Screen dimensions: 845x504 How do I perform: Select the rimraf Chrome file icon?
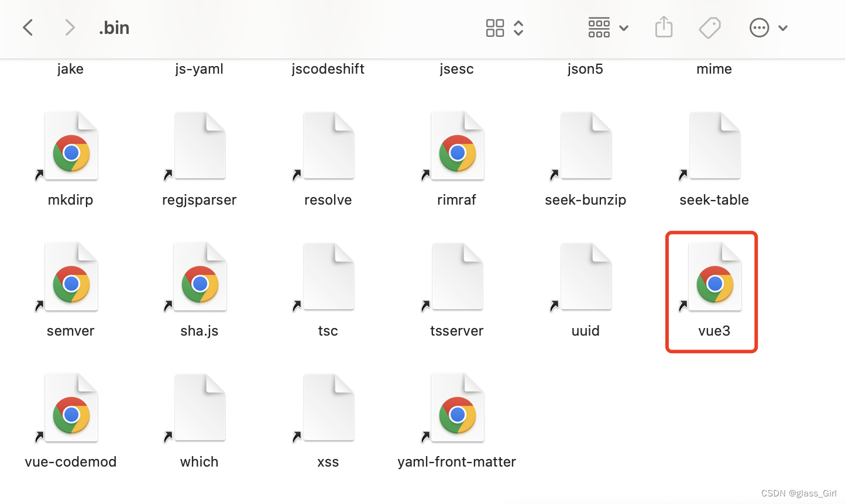pos(457,146)
